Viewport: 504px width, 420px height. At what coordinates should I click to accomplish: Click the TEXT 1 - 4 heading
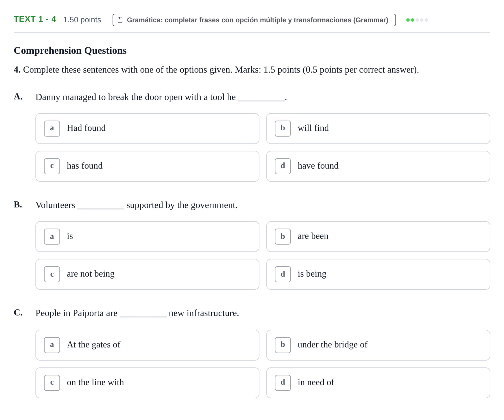[x=35, y=19]
